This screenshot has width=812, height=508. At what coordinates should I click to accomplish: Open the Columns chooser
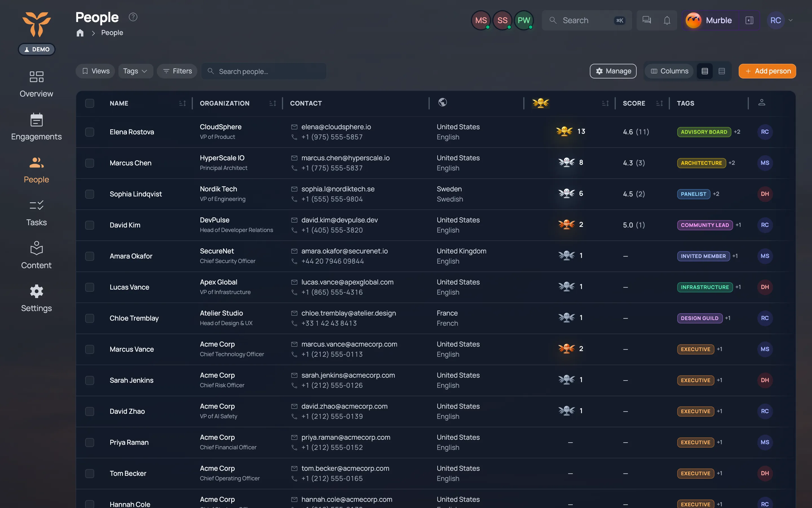coord(669,71)
